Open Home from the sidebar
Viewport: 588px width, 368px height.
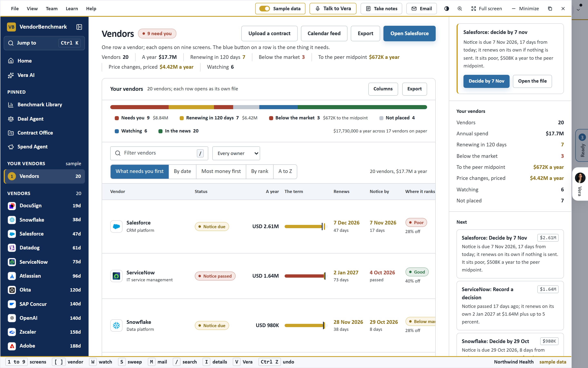click(x=44, y=61)
